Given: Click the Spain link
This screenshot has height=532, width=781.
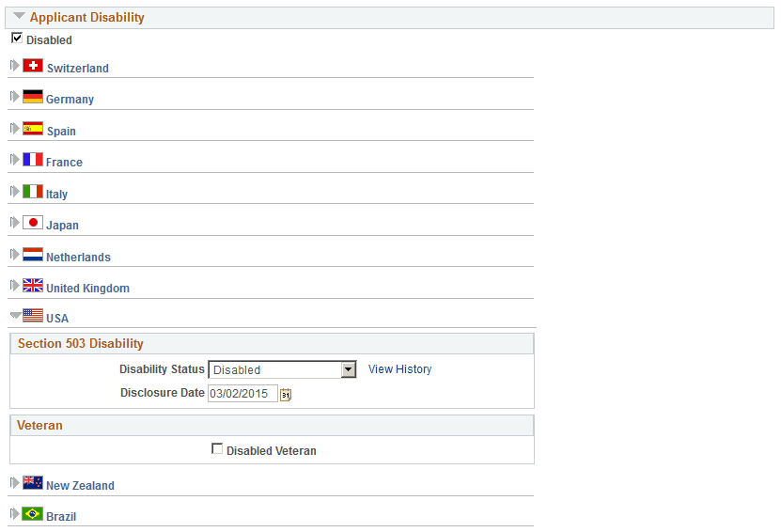Looking at the screenshot, I should click(x=61, y=131).
